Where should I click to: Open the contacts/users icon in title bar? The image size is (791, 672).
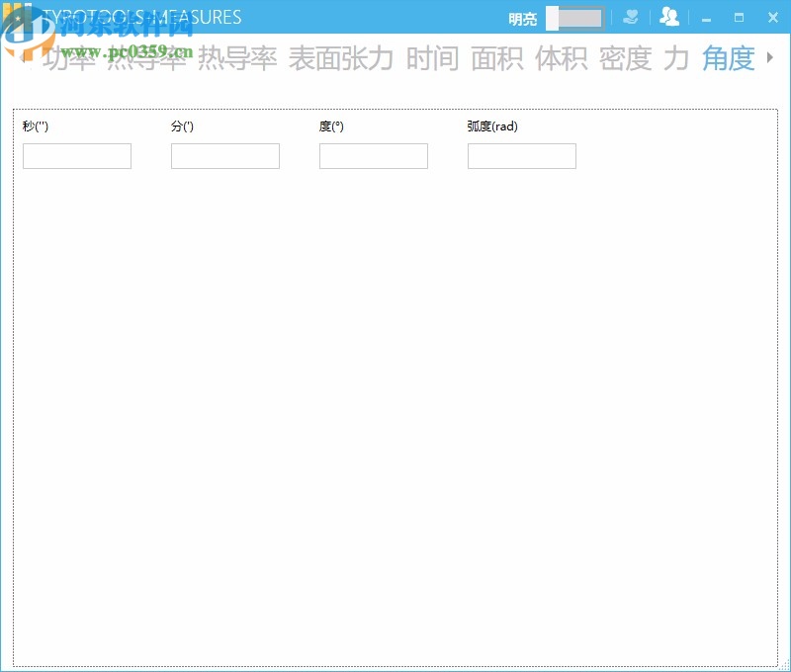click(x=669, y=17)
